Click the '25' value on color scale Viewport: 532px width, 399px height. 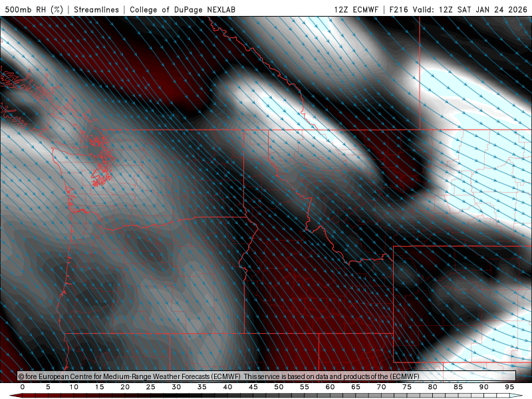(151, 387)
